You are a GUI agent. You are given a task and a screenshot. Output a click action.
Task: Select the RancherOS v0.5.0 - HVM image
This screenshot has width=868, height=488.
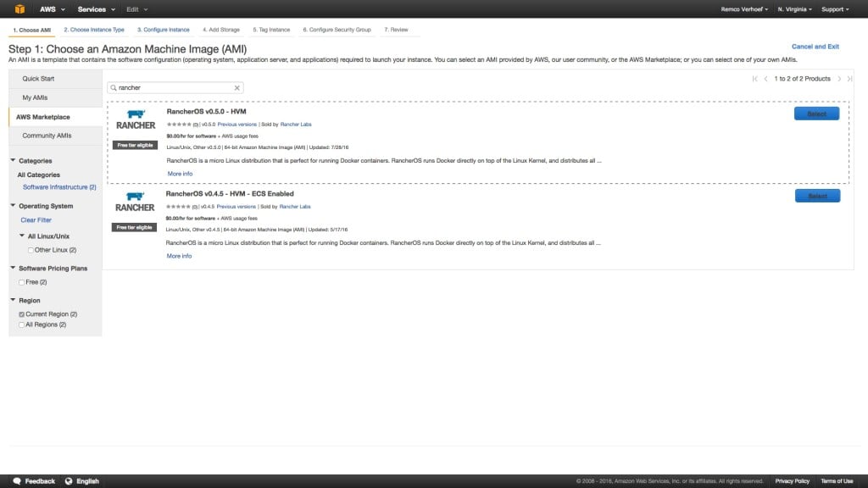tap(816, 114)
